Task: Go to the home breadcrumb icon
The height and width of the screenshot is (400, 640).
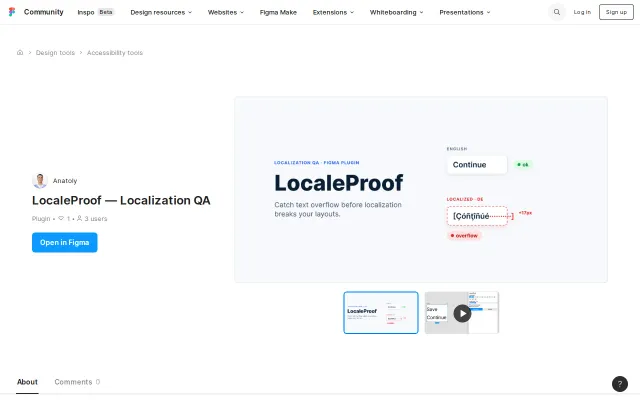Action: 20,52
